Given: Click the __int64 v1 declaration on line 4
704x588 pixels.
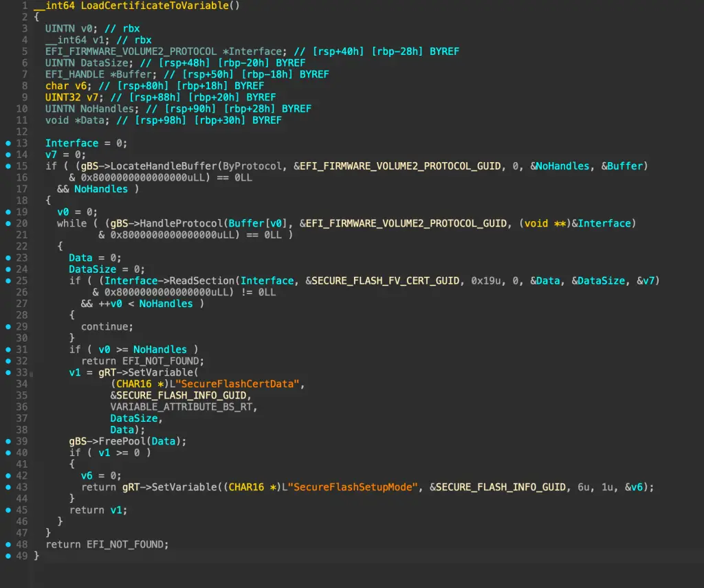Looking at the screenshot, I should [77, 41].
